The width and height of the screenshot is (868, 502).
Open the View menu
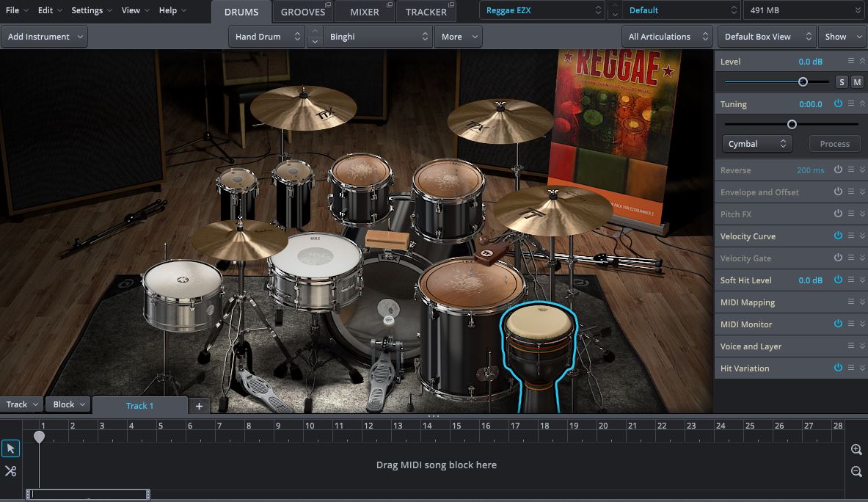tap(136, 10)
